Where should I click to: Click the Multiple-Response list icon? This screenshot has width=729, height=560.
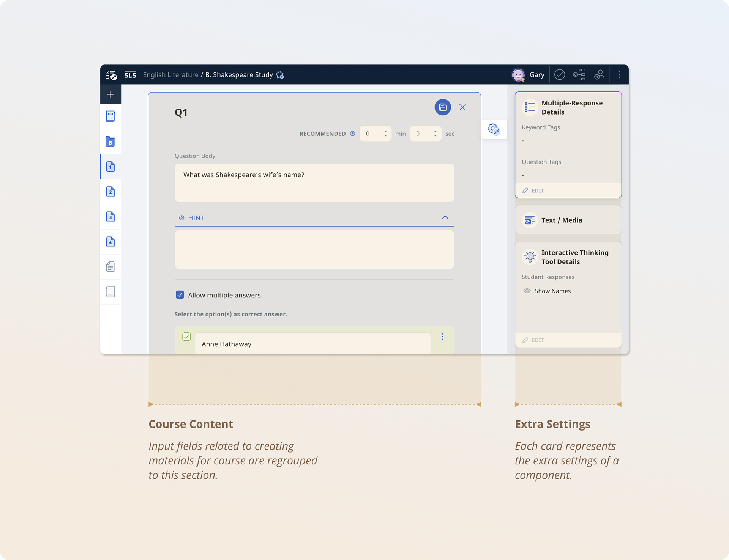(x=530, y=108)
